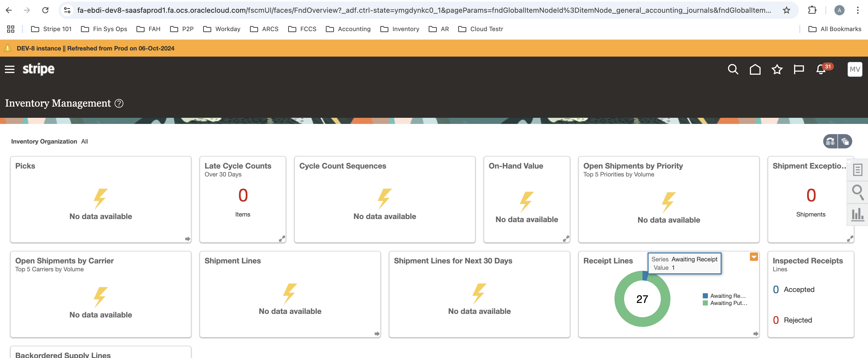Go to home via the house icon

(755, 70)
